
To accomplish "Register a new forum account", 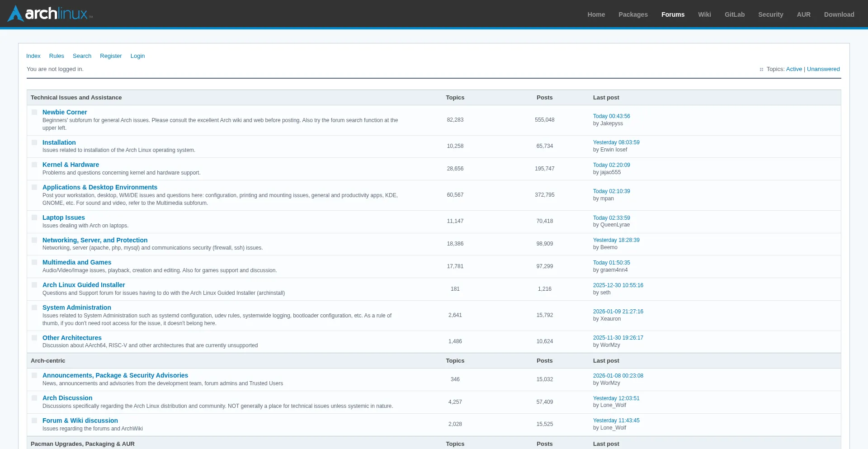I will pyautogui.click(x=111, y=56).
